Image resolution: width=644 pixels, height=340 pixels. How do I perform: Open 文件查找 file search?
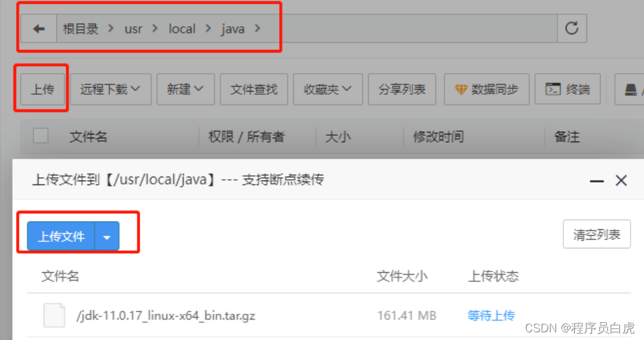254,89
